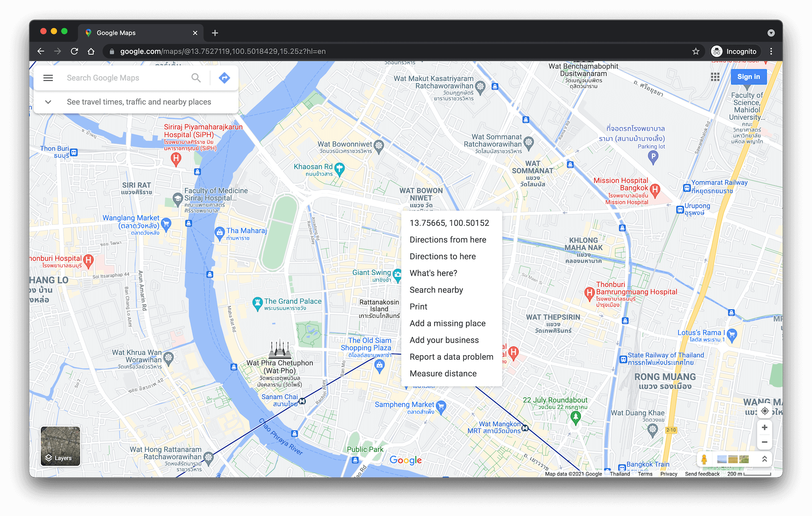Zoom out with the minus button
The height and width of the screenshot is (516, 812).
[x=765, y=442]
